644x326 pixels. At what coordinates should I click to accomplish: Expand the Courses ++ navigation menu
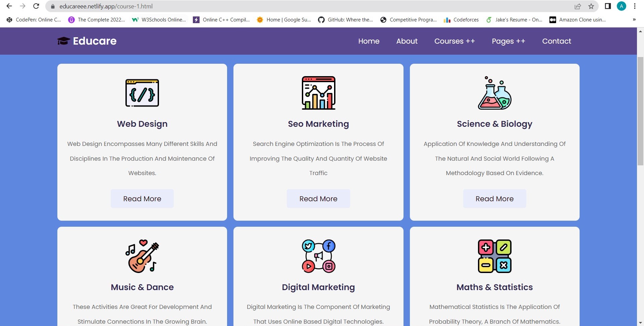pos(454,41)
